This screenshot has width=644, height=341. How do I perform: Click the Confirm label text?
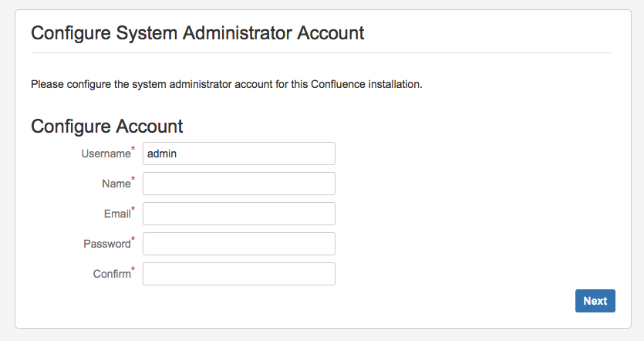(x=113, y=274)
